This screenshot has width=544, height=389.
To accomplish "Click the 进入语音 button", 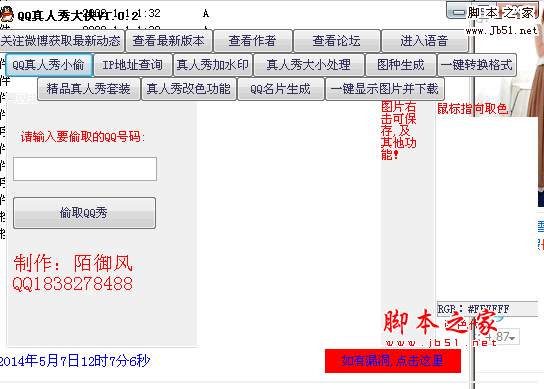I will (424, 41).
